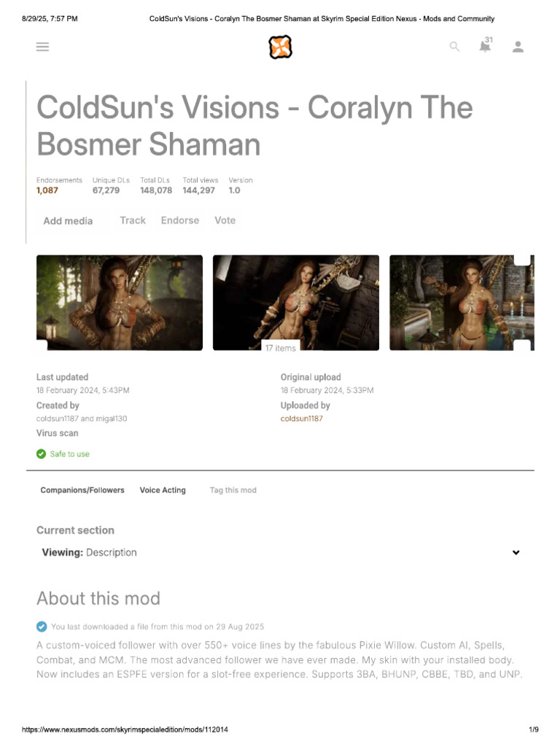Open the hamburger navigation menu
Screen dimensions: 560x747
[42, 47]
